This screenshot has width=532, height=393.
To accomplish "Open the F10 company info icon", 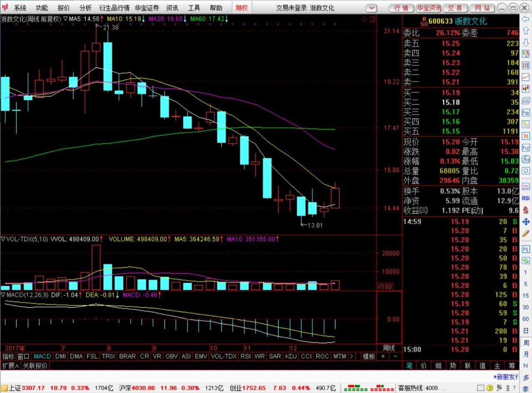I will [526, 112].
